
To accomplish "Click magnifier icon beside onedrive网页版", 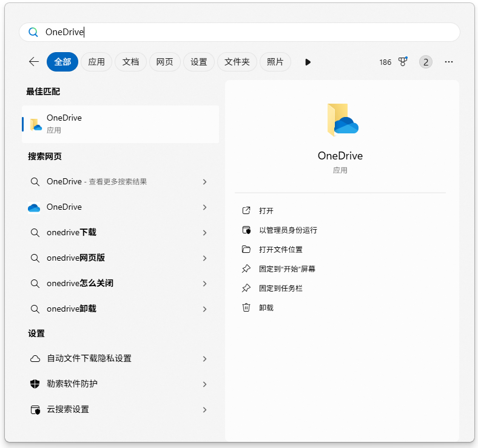I will click(35, 258).
